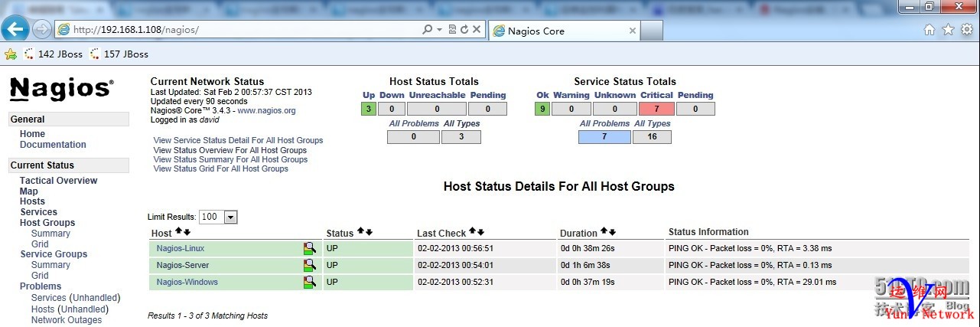Open address bar autocomplete dropdown arrow

[x=440, y=30]
